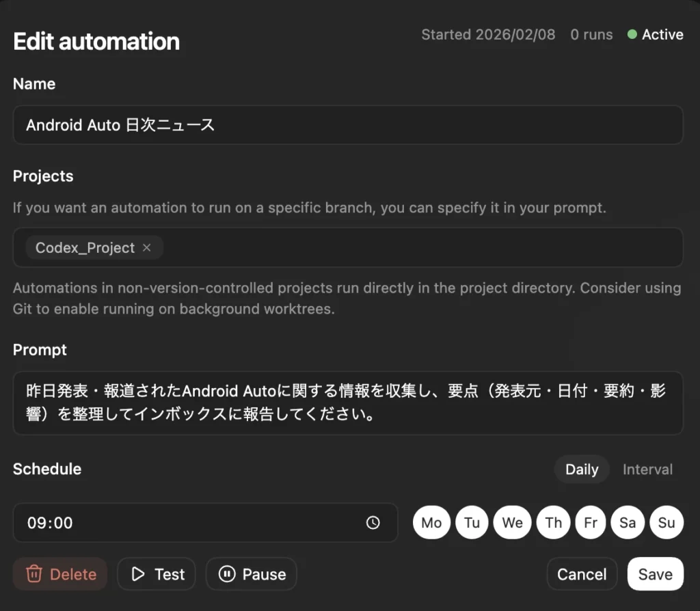
Task: Deselect Saturday from schedule
Action: click(x=628, y=523)
